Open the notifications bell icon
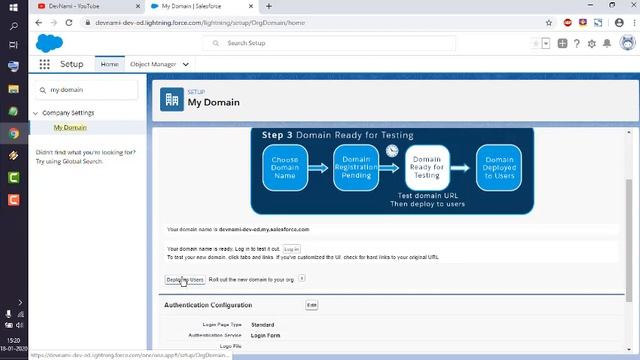The image size is (640, 360). [607, 43]
